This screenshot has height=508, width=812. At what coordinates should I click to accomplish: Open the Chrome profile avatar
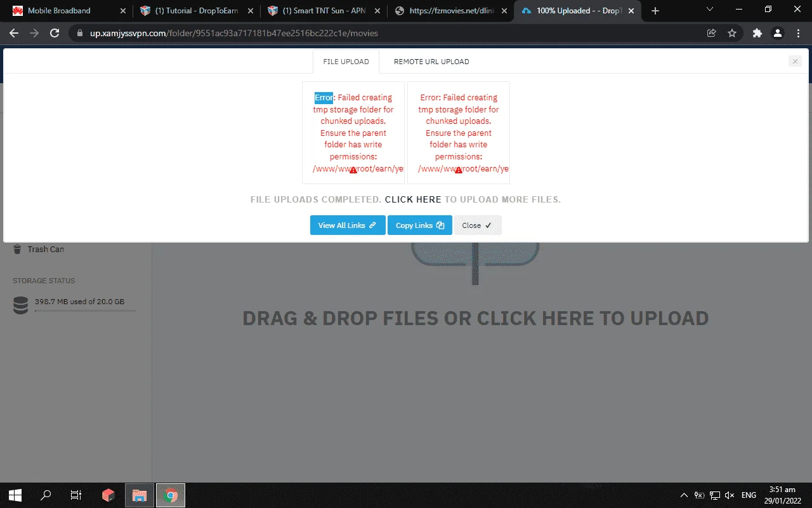[777, 33]
